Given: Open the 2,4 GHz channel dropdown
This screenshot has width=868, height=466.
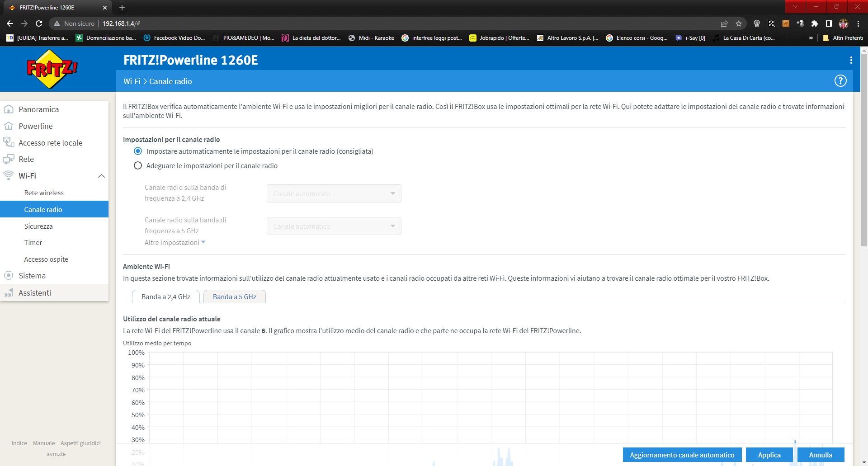Looking at the screenshot, I should [334, 193].
